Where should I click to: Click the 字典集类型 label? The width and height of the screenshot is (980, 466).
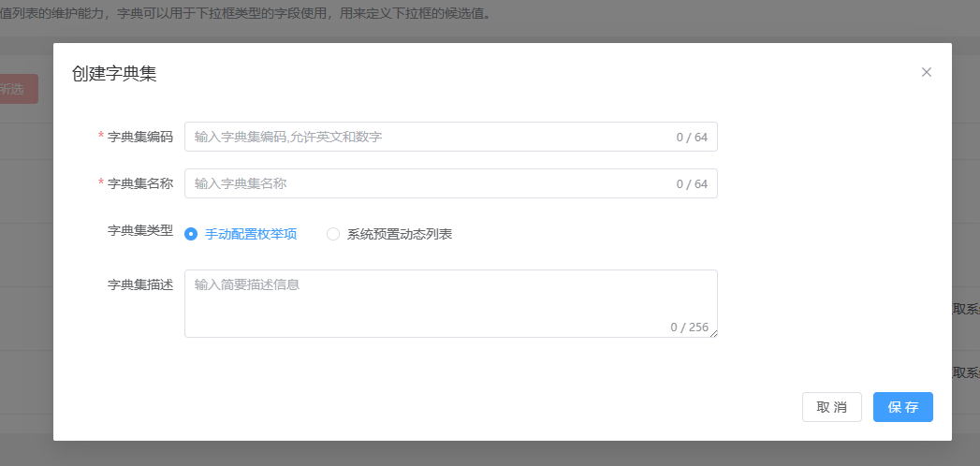click(140, 230)
